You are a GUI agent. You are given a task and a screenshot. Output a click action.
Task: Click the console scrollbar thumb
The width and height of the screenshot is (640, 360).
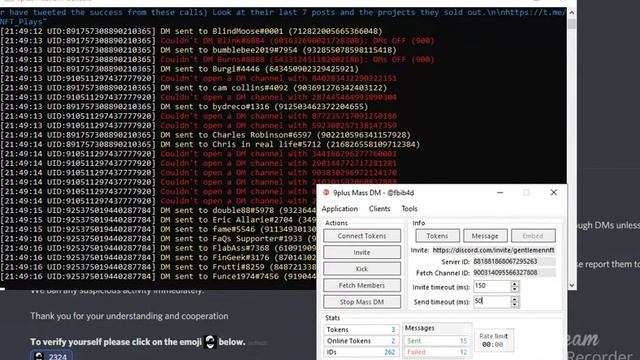click(x=572, y=24)
